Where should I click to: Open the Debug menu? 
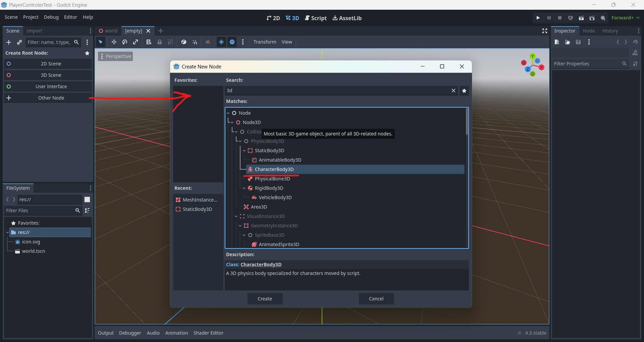pyautogui.click(x=51, y=17)
